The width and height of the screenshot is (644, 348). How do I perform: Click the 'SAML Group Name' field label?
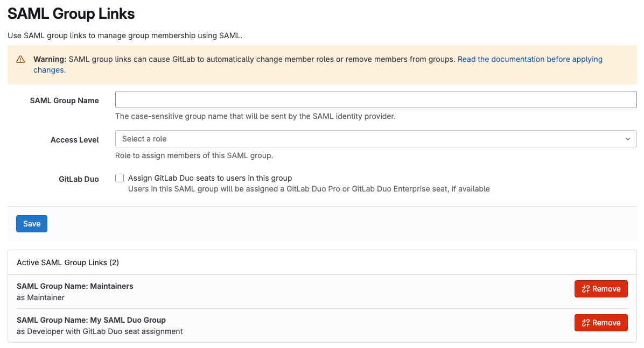tap(64, 101)
